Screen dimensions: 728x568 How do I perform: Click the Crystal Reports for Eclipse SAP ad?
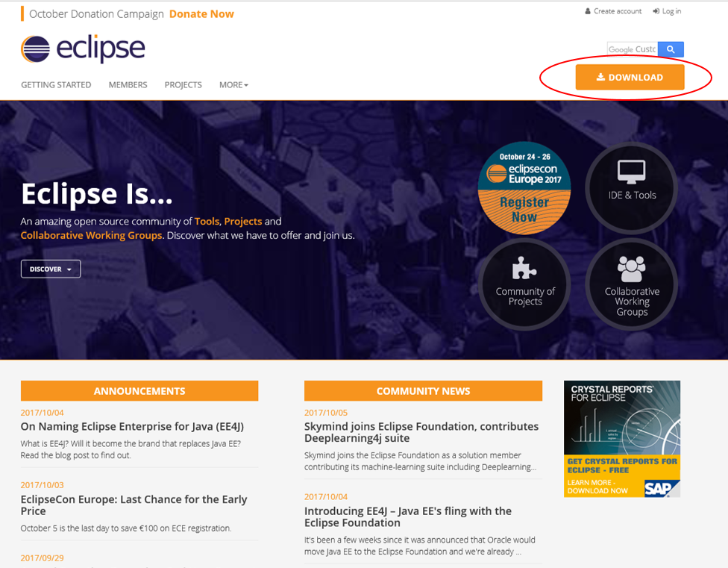[x=621, y=439]
